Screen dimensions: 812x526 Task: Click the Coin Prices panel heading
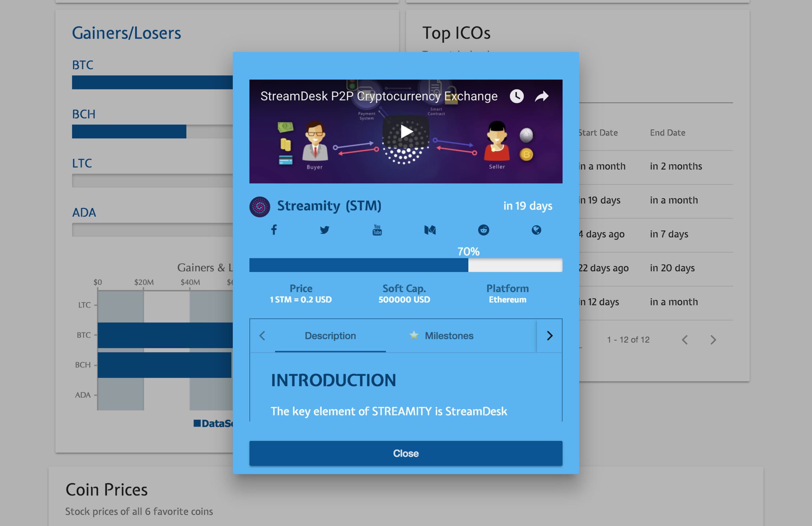(x=107, y=490)
